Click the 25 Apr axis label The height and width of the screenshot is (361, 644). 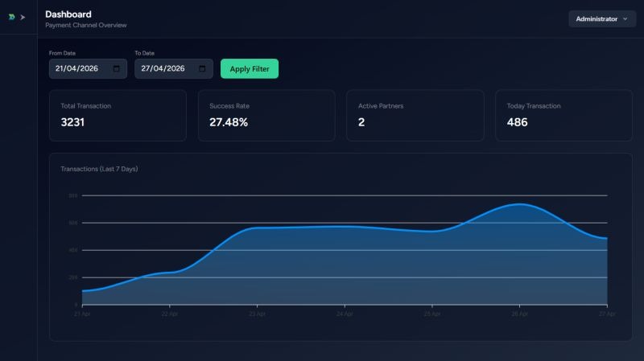pyautogui.click(x=432, y=314)
